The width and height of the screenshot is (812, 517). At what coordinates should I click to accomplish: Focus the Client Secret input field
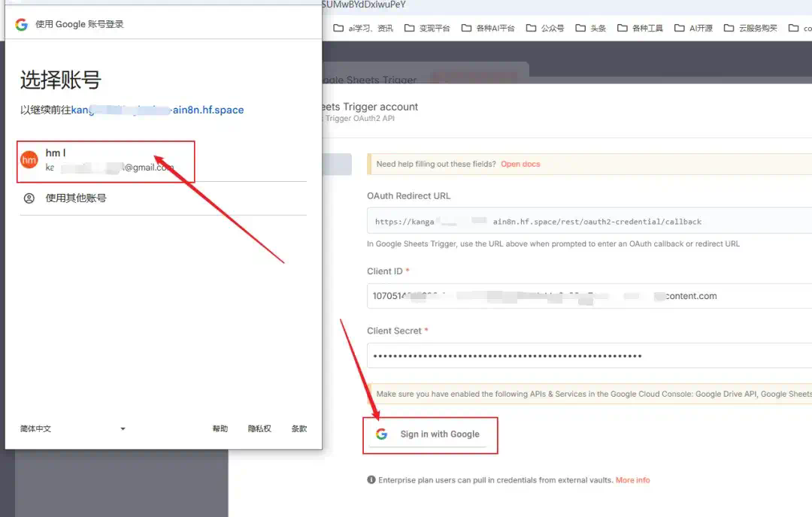[589, 355]
